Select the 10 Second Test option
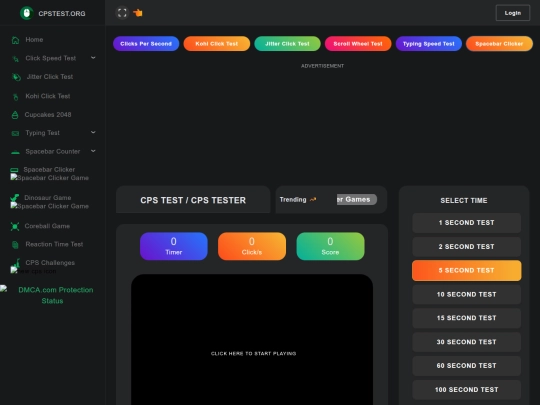The height and width of the screenshot is (405, 540). point(467,294)
